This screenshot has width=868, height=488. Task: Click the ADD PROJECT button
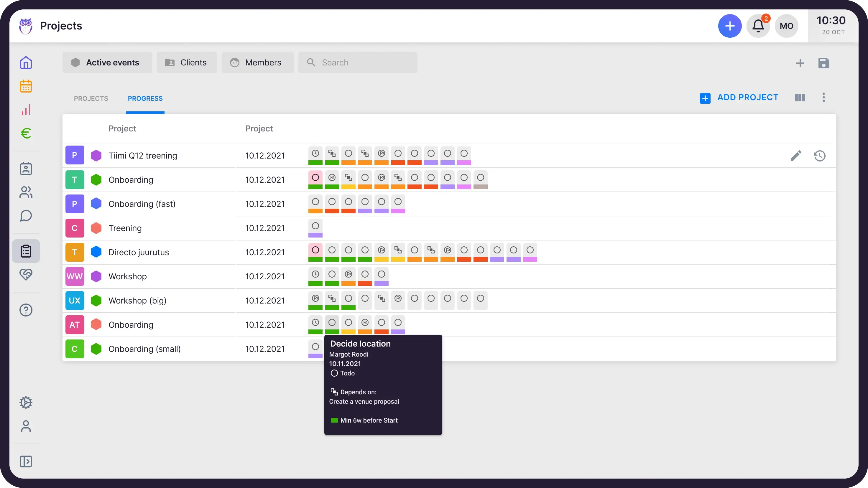[739, 98]
